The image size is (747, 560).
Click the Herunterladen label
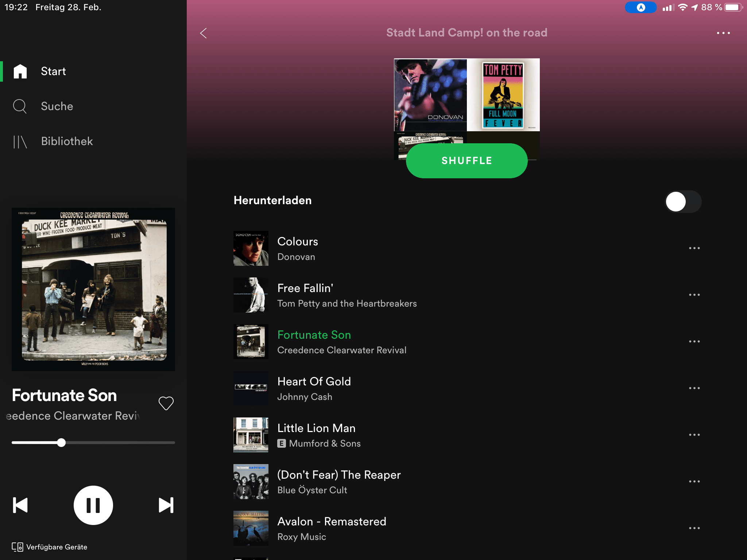tap(272, 200)
